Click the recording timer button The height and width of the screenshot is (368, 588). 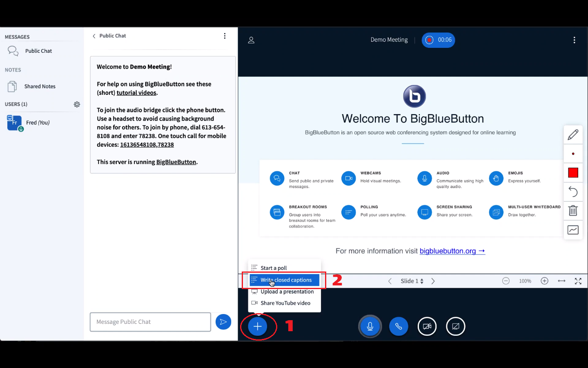[438, 40]
